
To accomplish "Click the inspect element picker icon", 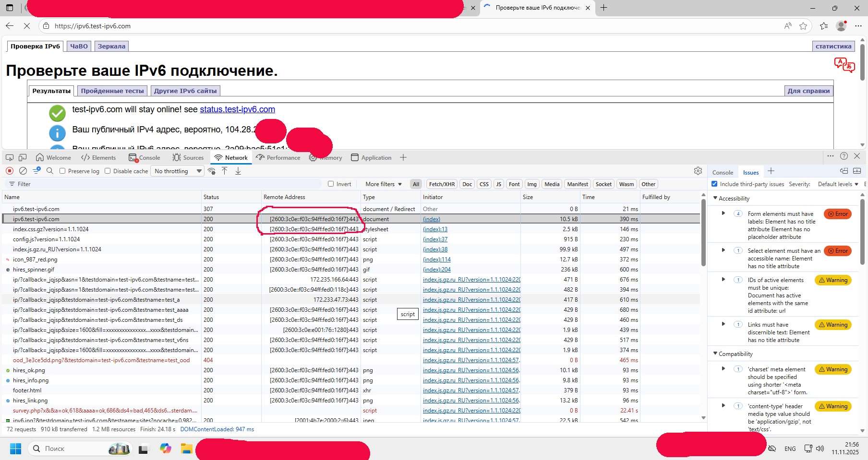I will 10,157.
